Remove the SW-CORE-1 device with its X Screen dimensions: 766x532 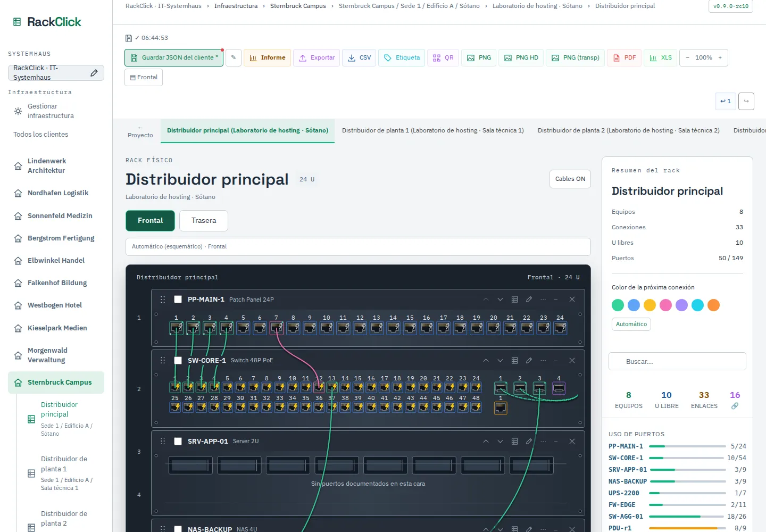click(x=572, y=361)
